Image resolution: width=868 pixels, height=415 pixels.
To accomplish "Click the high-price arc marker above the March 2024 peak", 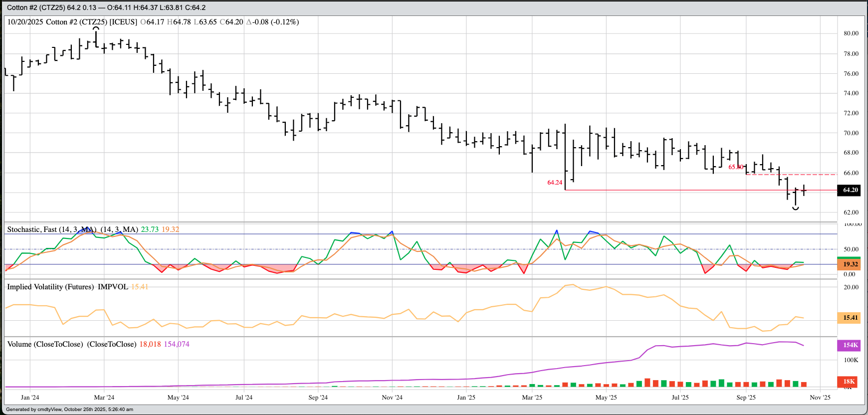I will tap(96, 28).
